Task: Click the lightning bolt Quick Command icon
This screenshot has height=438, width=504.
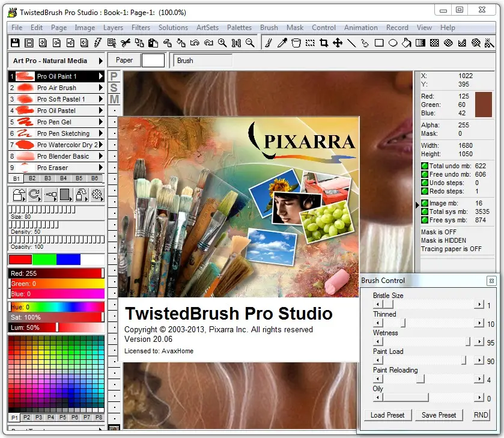Action: coord(98,43)
